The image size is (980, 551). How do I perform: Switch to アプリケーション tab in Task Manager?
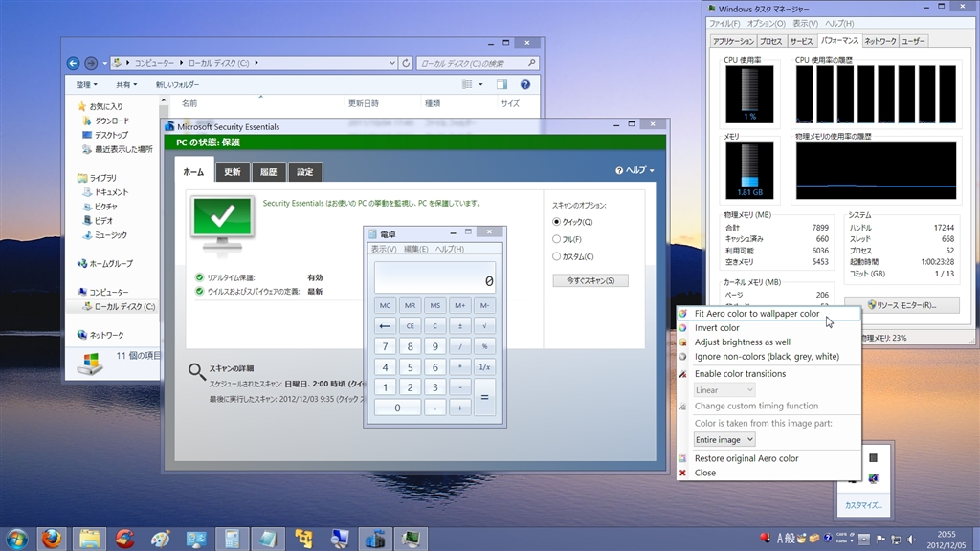[734, 41]
